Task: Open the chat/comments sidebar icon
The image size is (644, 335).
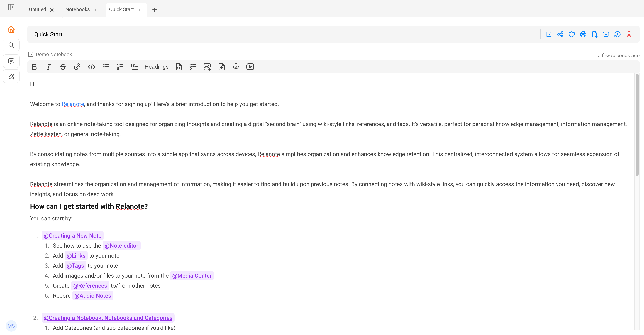Action: (x=11, y=61)
